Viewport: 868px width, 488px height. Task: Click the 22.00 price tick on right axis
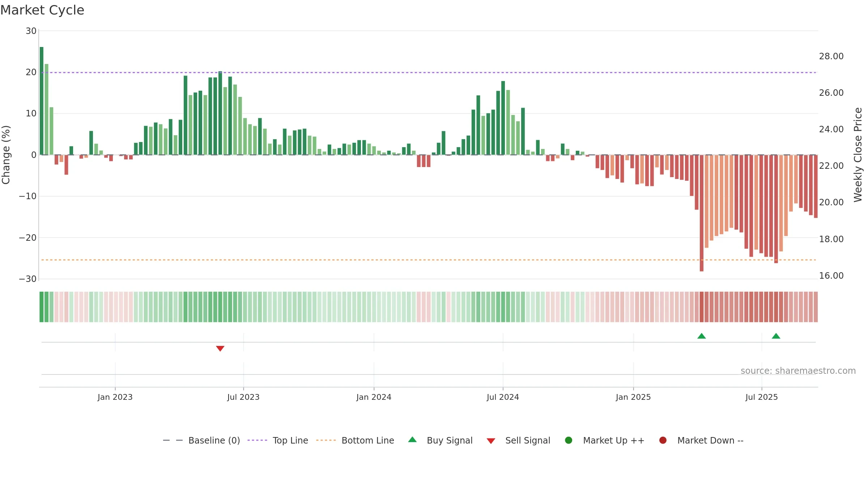coord(831,166)
